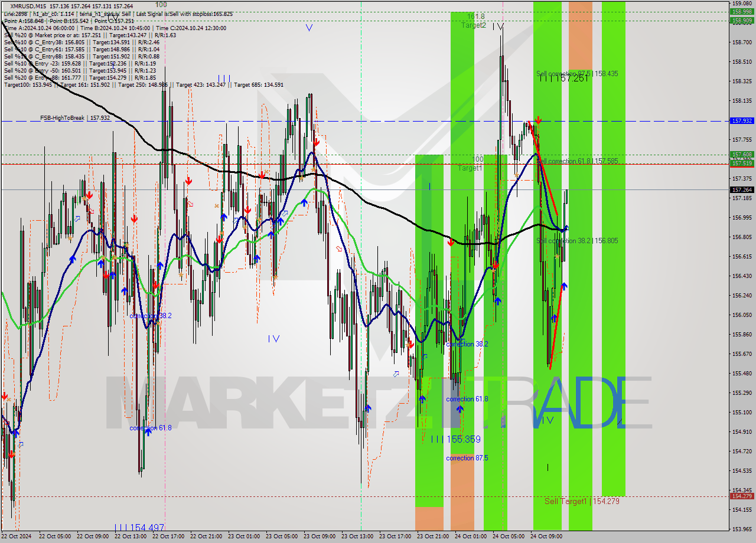Click the wave label '| | | 155.359'
756x543 pixels.
455,439
